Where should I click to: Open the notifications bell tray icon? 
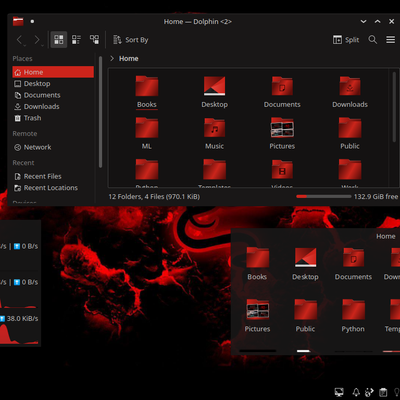356,392
